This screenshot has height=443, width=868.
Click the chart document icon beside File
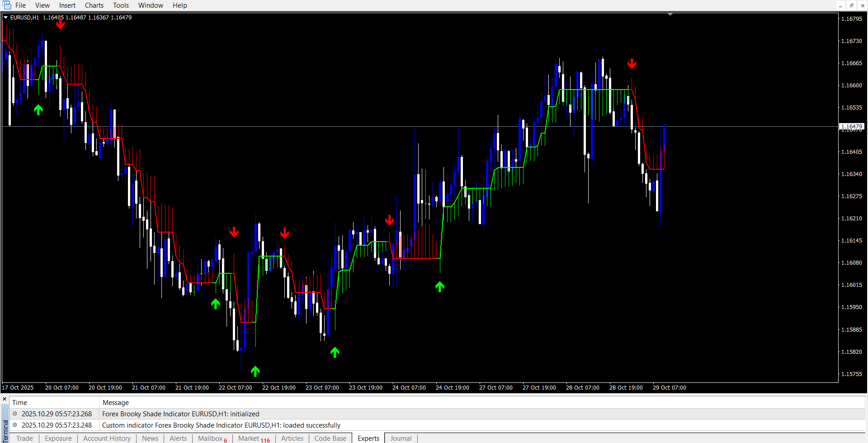(7, 5)
